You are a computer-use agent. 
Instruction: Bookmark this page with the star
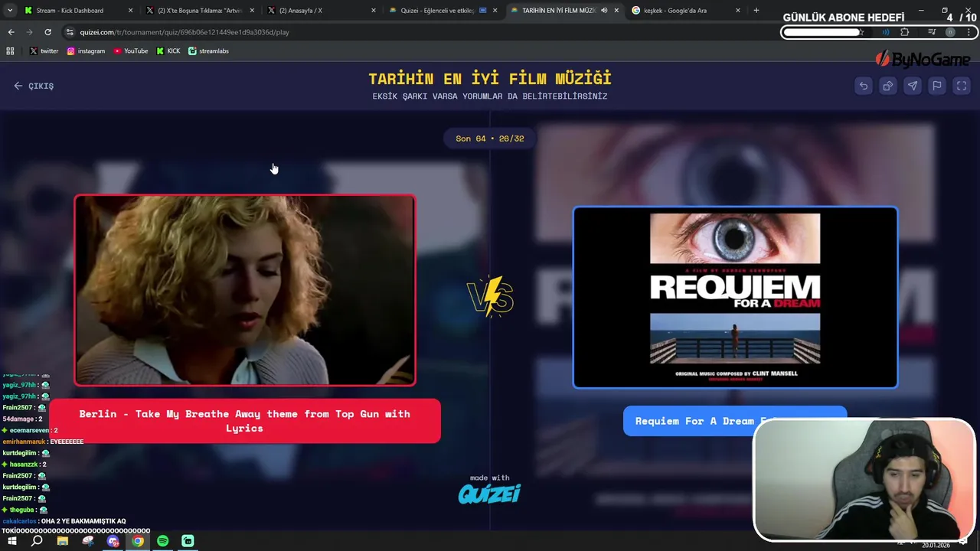(x=861, y=32)
